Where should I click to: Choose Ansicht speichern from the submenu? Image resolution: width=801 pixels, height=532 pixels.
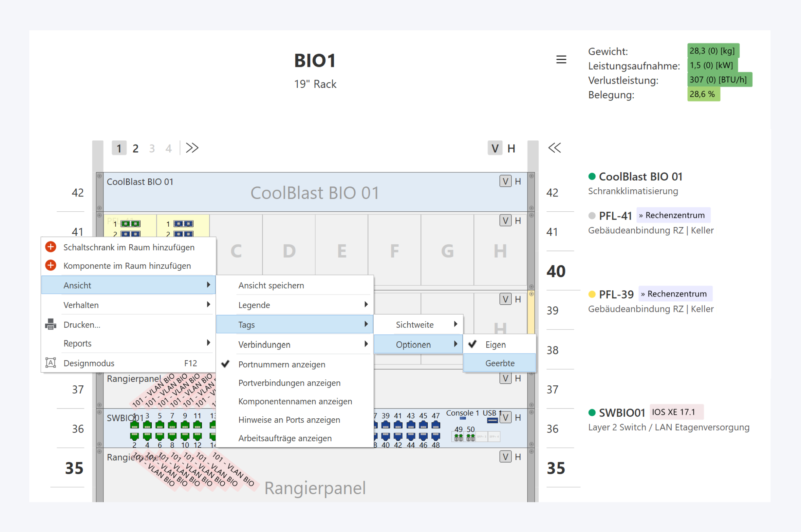coord(271,285)
